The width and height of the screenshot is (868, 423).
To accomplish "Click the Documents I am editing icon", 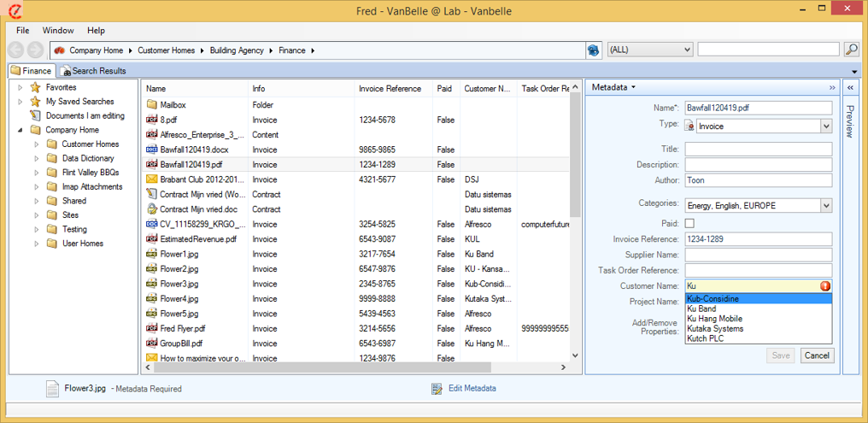I will pos(35,115).
